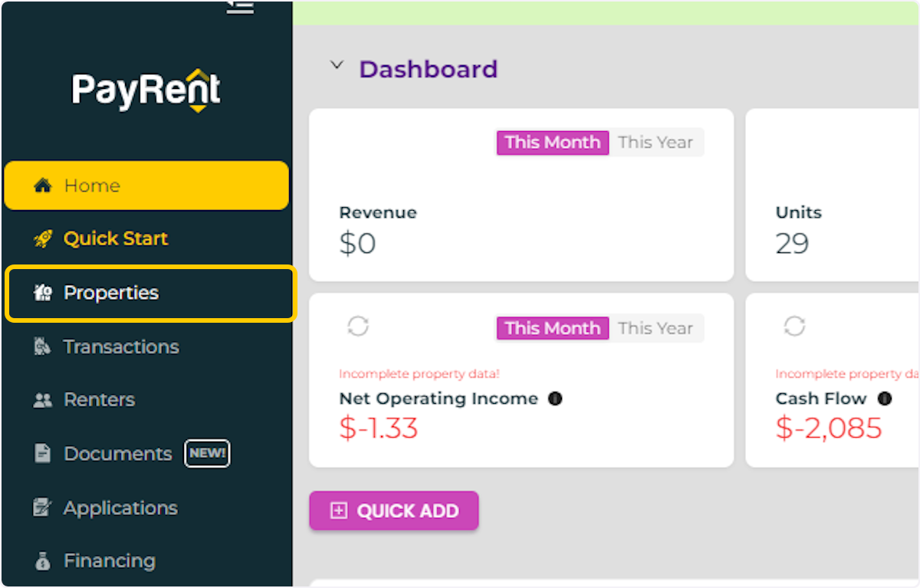Viewport: 920px width, 588px height.
Task: Click the Transactions icon in sidebar
Action: click(43, 347)
